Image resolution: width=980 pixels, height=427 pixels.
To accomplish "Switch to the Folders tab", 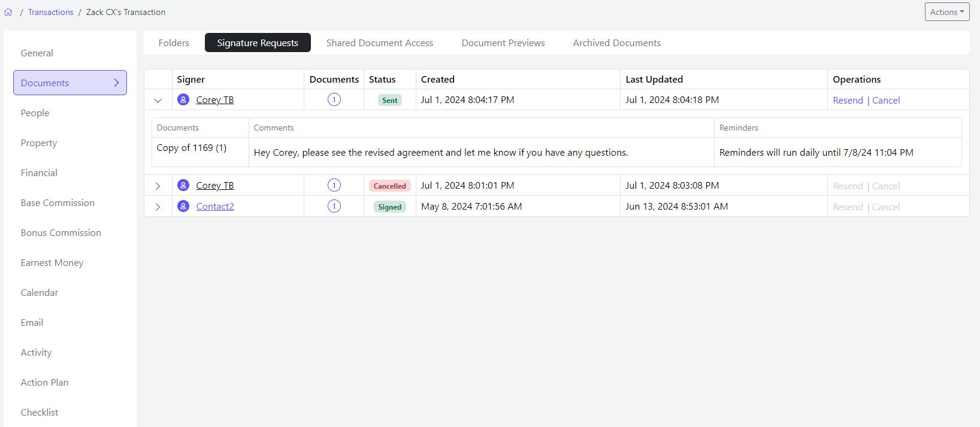I will coord(174,43).
